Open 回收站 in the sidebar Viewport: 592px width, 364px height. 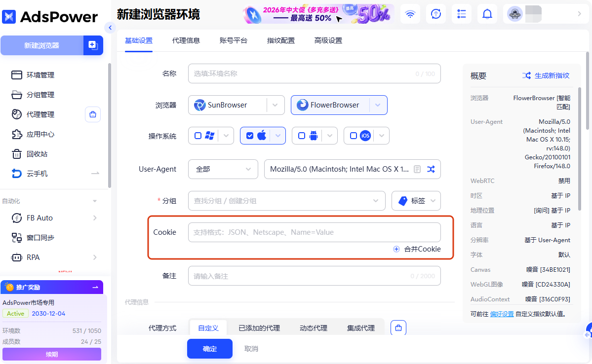pyautogui.click(x=37, y=154)
